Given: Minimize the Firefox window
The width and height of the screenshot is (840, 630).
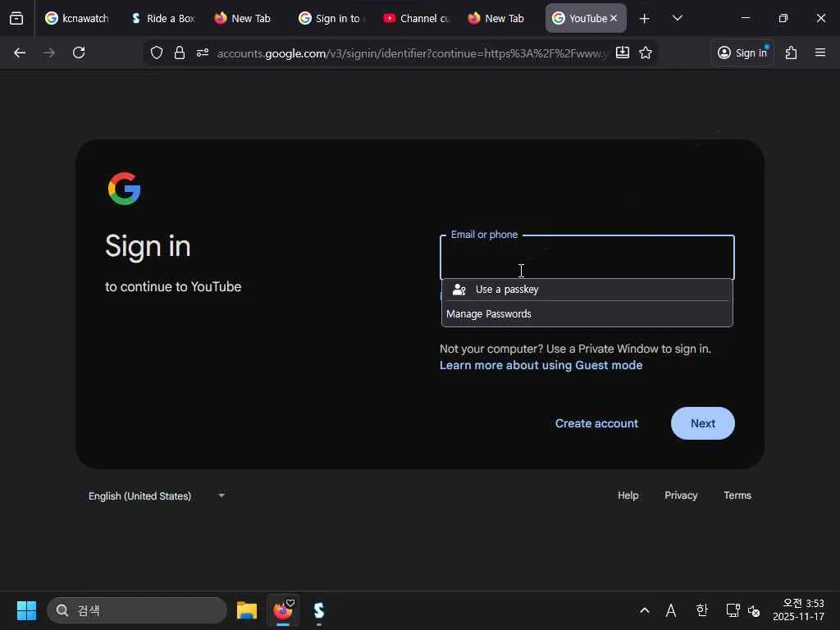Looking at the screenshot, I should tap(745, 18).
